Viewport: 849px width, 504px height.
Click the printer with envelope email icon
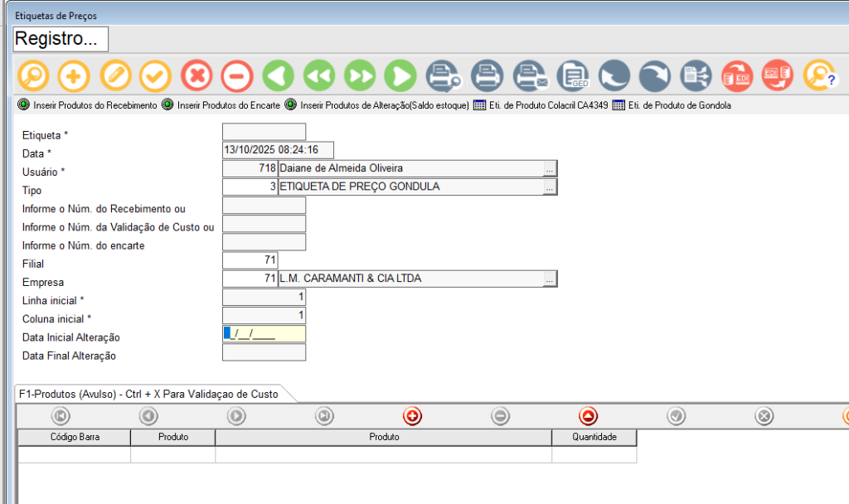click(529, 76)
